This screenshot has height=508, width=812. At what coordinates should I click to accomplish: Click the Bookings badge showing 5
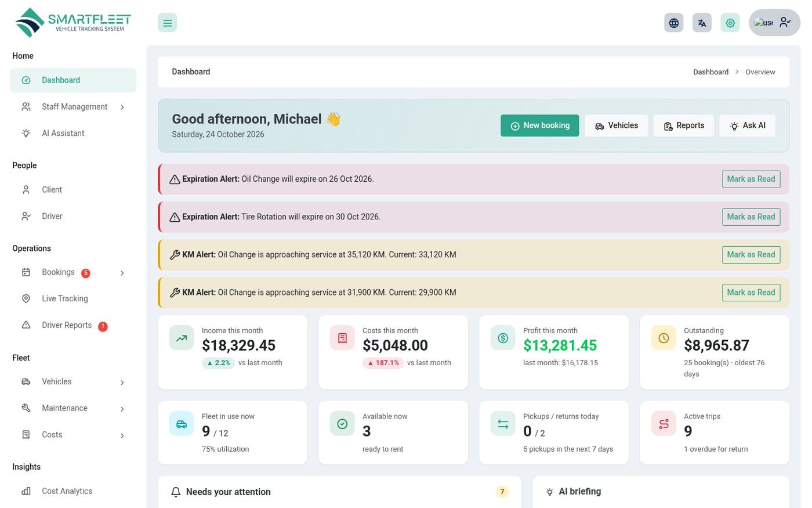(85, 273)
